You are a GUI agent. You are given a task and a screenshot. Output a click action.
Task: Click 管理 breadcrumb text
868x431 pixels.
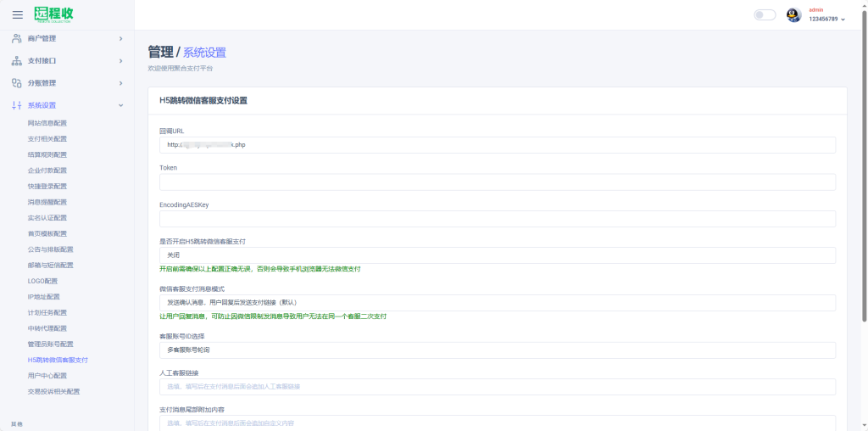click(x=160, y=53)
